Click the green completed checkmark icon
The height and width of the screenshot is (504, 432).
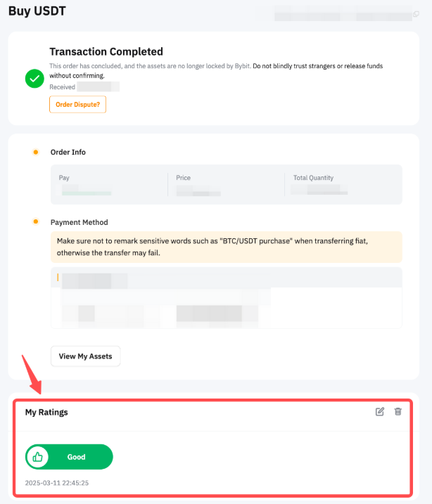(34, 78)
